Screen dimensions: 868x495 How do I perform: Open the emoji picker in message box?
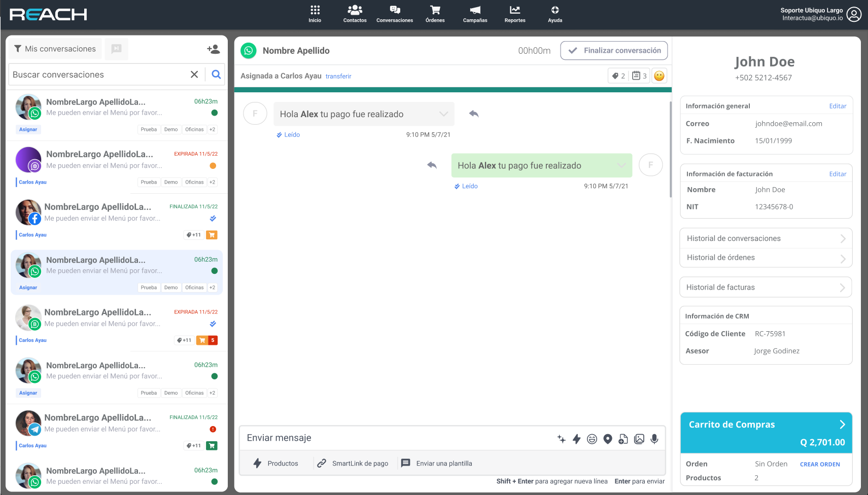[592, 439]
